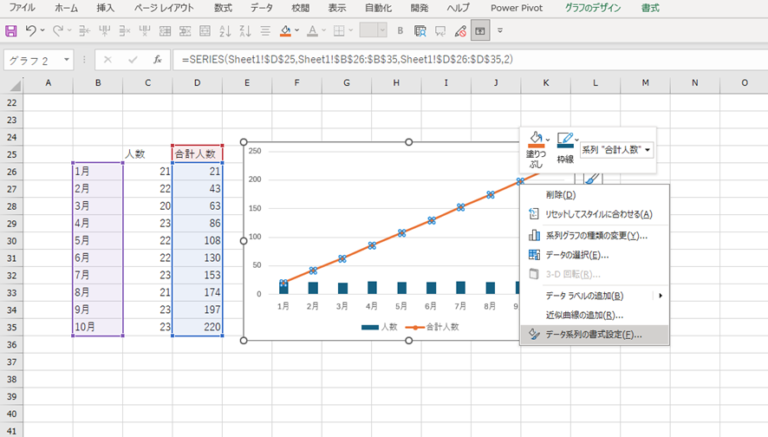The height and width of the screenshot is (437, 768).
Task: Switch to the グラフのデザイン tab
Action: [x=593, y=8]
